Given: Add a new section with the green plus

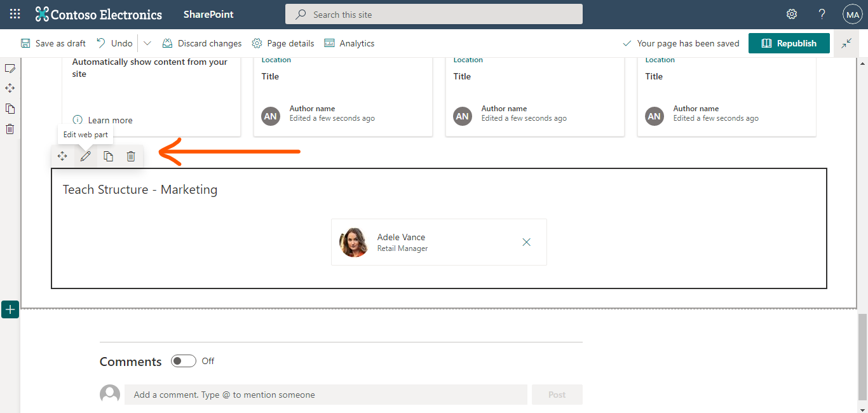Looking at the screenshot, I should click(x=10, y=309).
